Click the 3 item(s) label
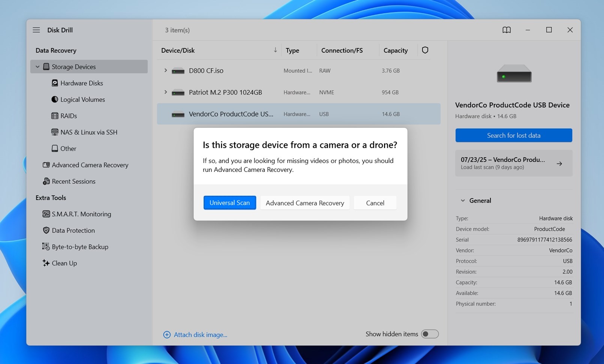The width and height of the screenshot is (604, 364). click(x=177, y=30)
